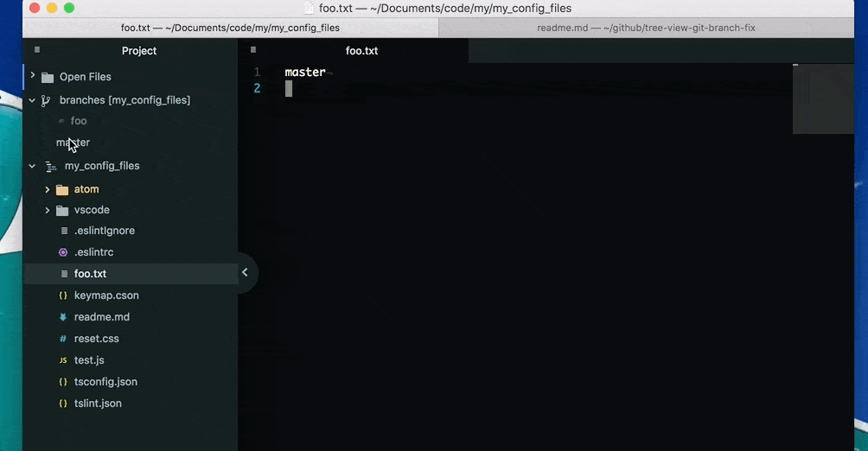Select my_config_files root folder label
868x451 pixels.
(102, 166)
